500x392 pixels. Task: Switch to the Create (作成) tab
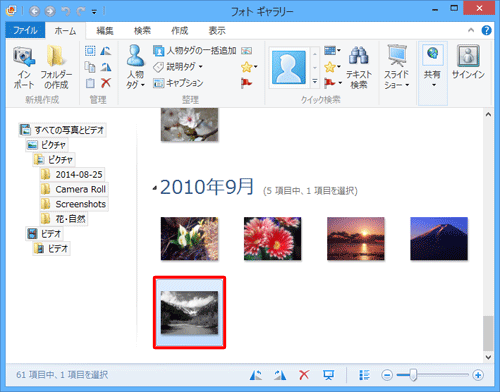click(180, 31)
